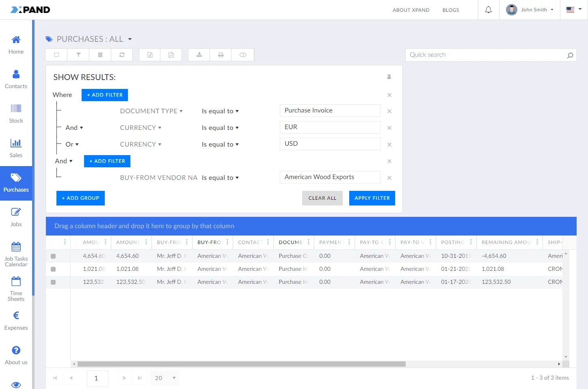Screen dimensions: 588x389
Task: Open the About Xpand menu item
Action: tap(411, 10)
